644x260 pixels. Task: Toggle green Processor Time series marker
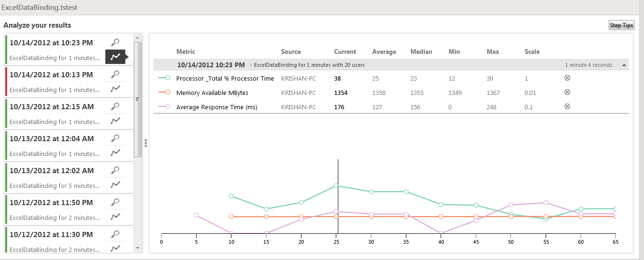click(x=164, y=78)
